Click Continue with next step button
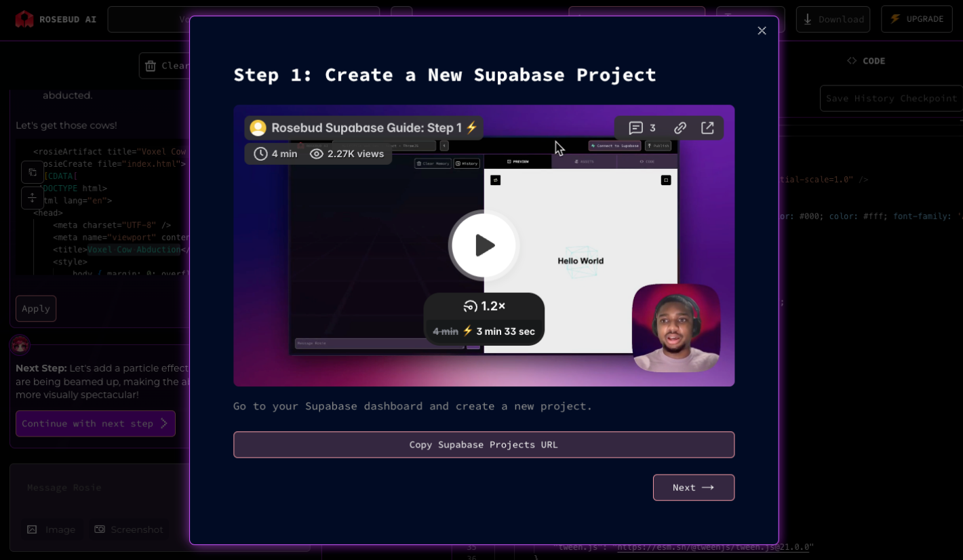 [95, 424]
